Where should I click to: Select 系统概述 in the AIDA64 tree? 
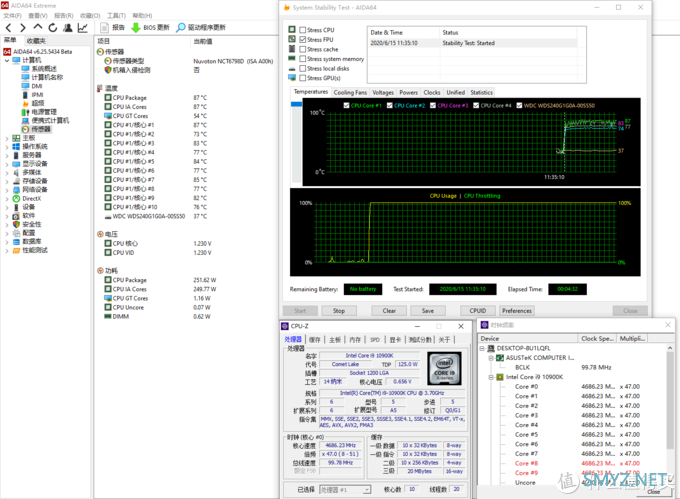click(39, 68)
